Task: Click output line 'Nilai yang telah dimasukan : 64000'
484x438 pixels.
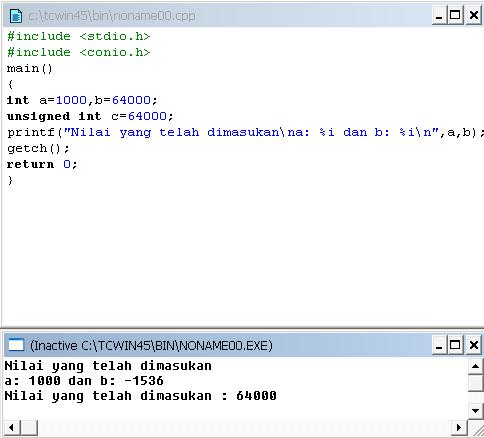Action: pos(140,396)
